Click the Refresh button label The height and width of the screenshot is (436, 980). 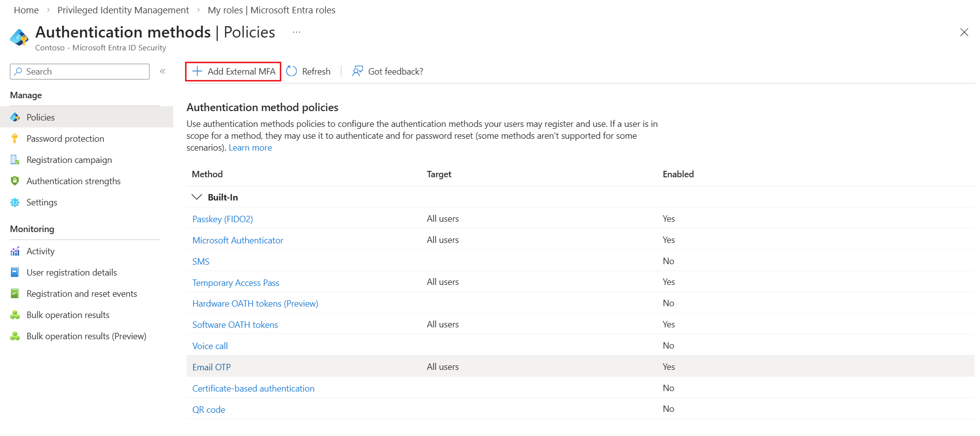(x=316, y=72)
